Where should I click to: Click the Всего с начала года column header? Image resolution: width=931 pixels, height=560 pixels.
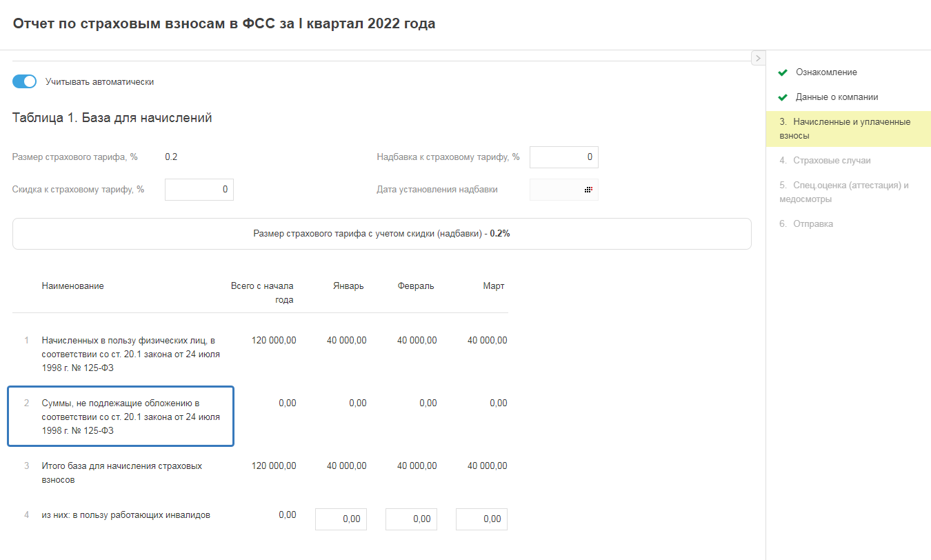click(262, 293)
